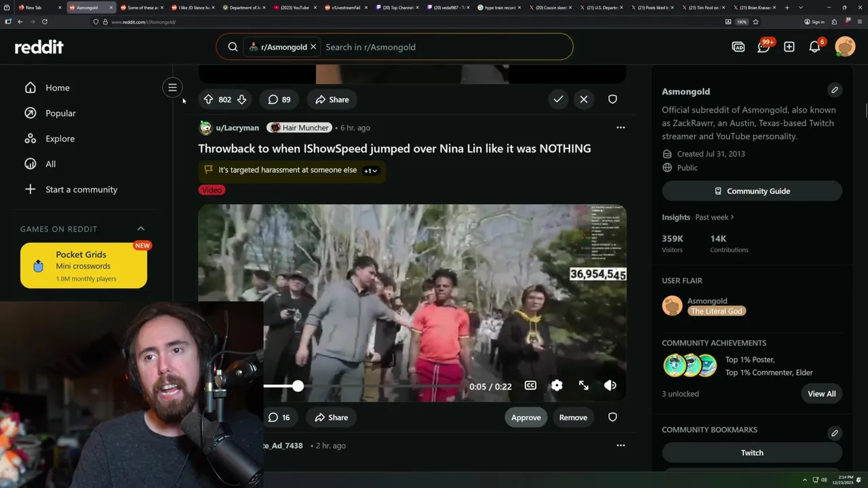Open u/Lacryman profile link
The width and height of the screenshot is (868, 488).
pyautogui.click(x=237, y=127)
